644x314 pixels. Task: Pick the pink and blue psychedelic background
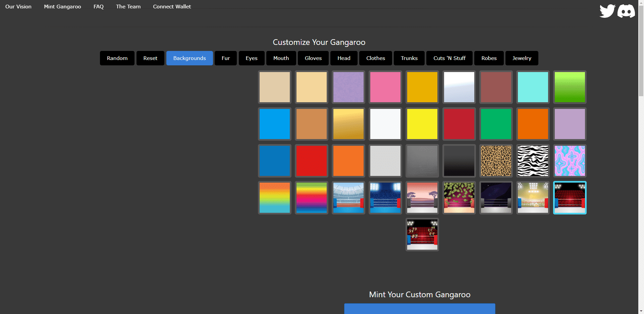(x=570, y=161)
